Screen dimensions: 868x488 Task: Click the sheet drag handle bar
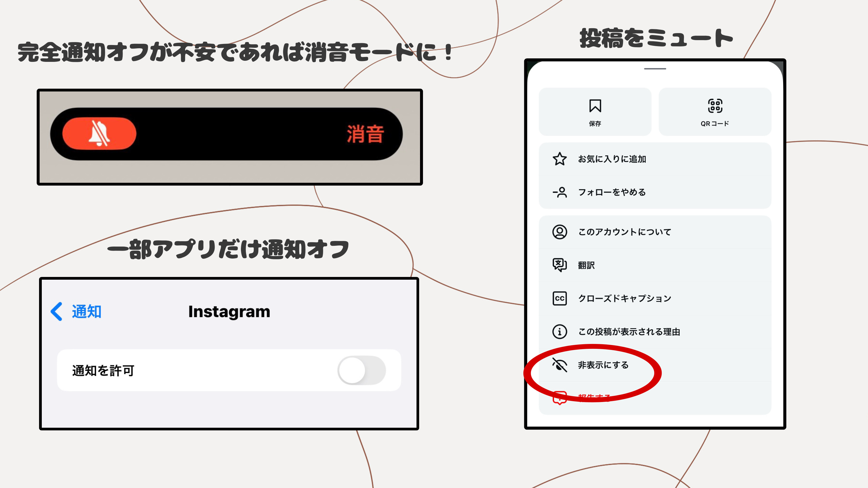pyautogui.click(x=655, y=69)
